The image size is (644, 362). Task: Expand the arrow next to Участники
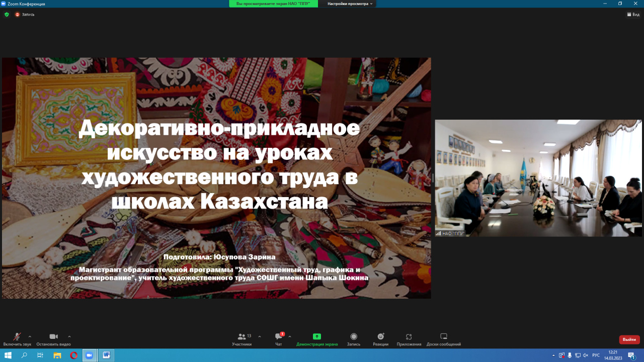pos(260,336)
